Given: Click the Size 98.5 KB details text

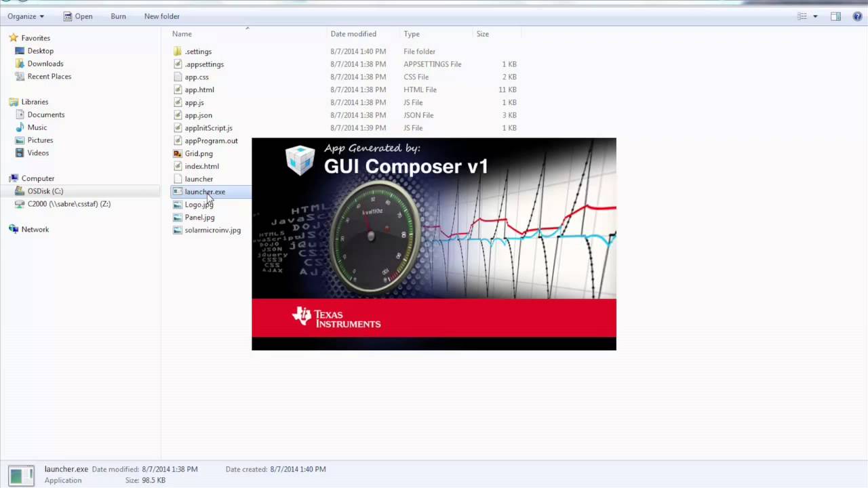Looking at the screenshot, I should tap(145, 481).
